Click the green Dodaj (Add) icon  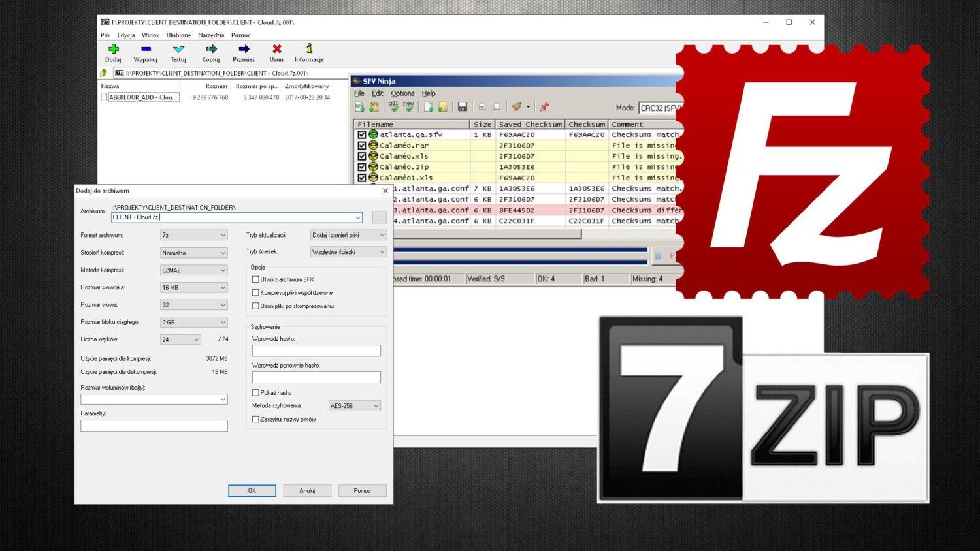[113, 49]
